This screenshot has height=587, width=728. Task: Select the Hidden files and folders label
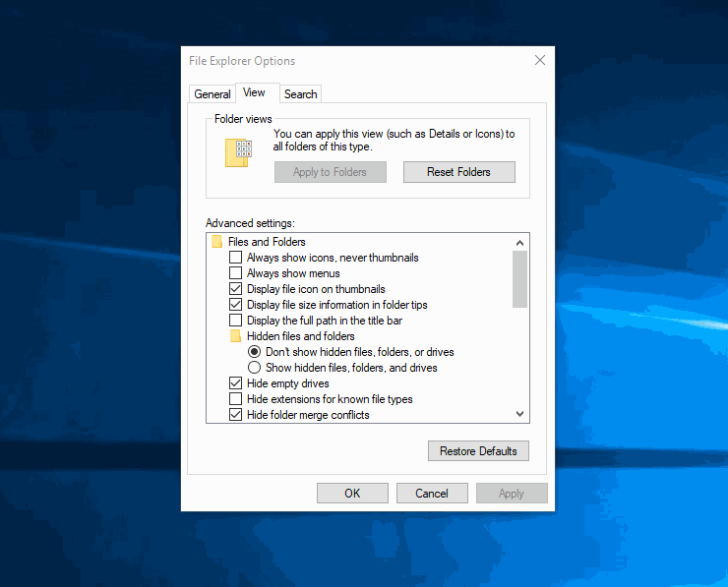pyautogui.click(x=300, y=336)
